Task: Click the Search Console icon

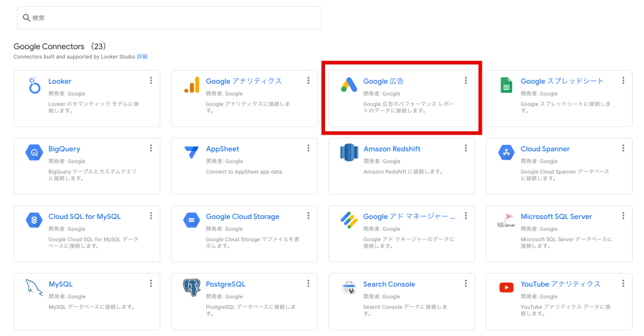Action: (349, 288)
